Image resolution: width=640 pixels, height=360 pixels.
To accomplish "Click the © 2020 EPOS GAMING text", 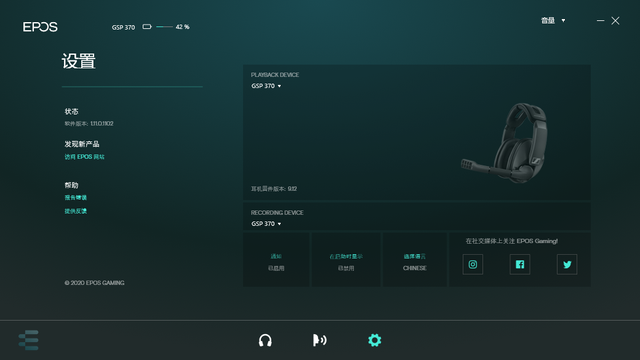I will point(94,282).
